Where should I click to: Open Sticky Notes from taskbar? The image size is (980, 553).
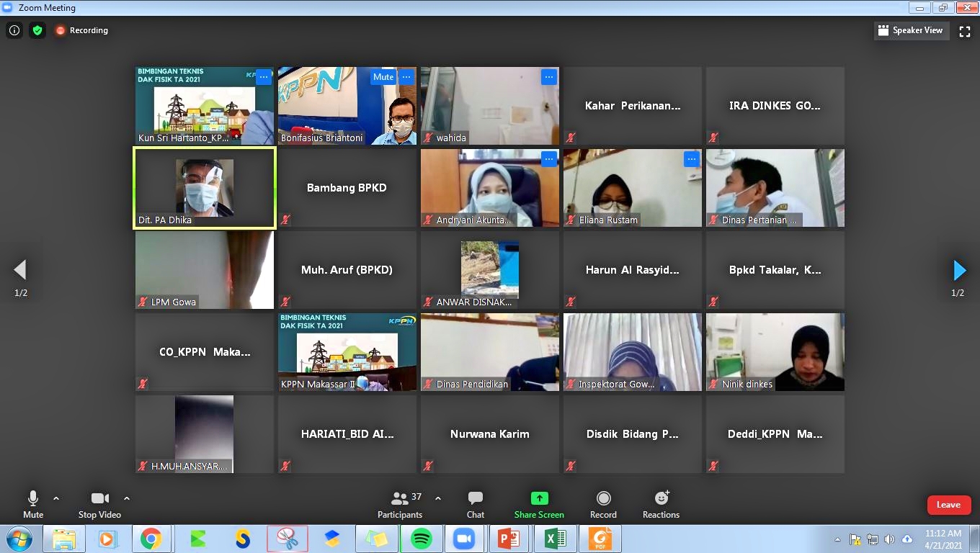(375, 539)
